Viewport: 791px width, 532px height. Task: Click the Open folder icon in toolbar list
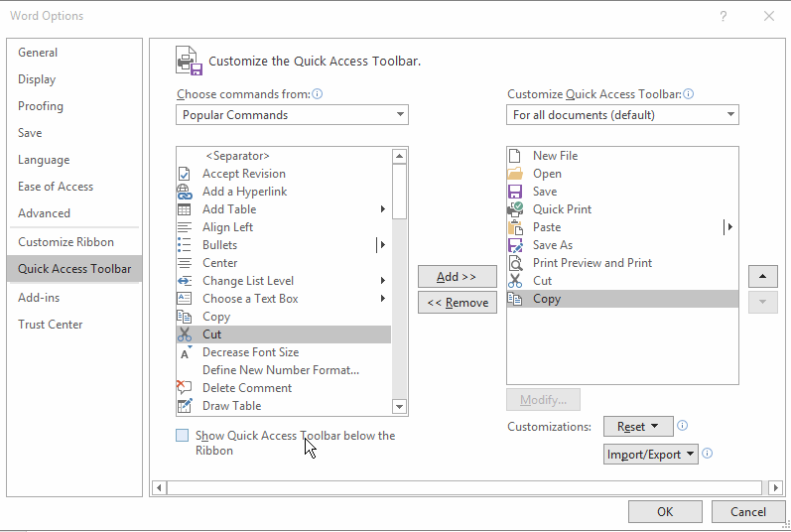515,174
